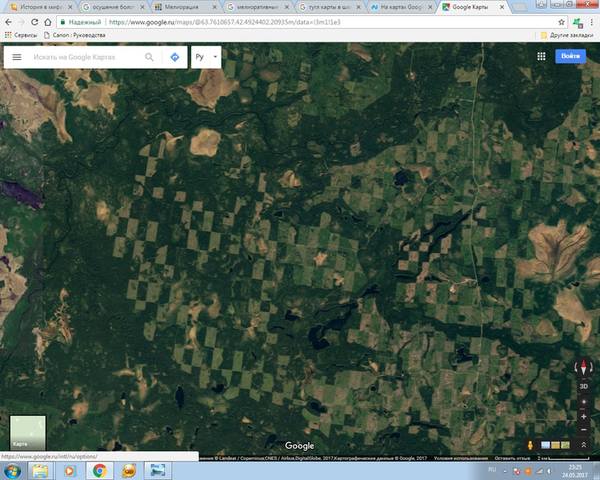The image size is (600, 480).
Task: Open the Google apps grid
Action: point(541,57)
